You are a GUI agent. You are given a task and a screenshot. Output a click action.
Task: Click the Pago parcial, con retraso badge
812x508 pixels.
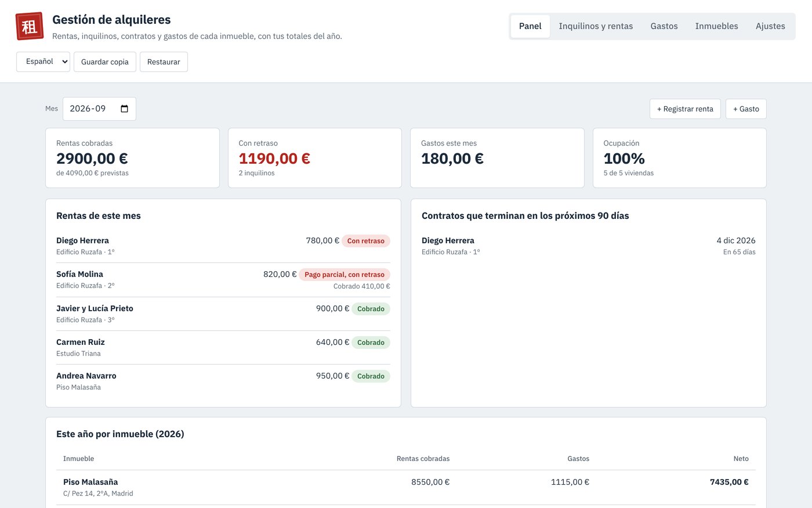tap(345, 275)
